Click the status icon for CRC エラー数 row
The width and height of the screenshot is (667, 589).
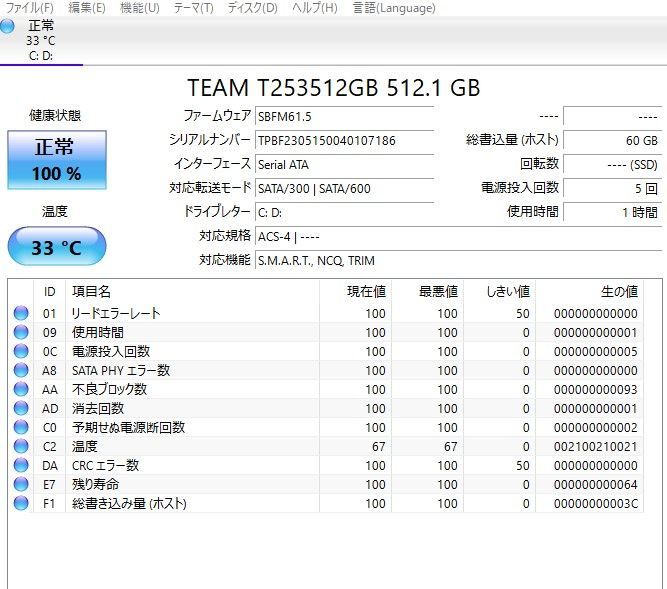click(x=21, y=465)
